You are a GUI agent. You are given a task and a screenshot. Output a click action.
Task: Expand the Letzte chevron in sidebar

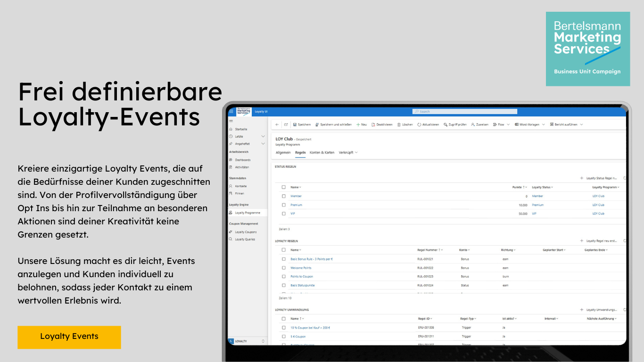click(x=263, y=136)
